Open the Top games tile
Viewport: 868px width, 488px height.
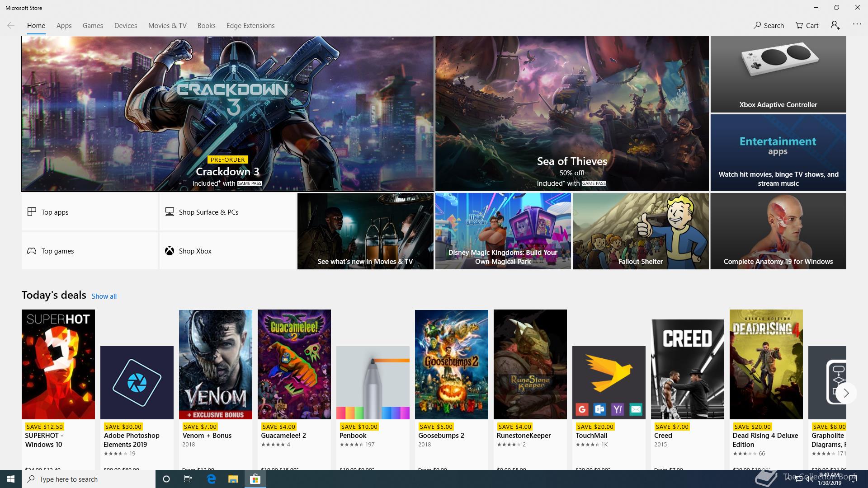(x=90, y=251)
